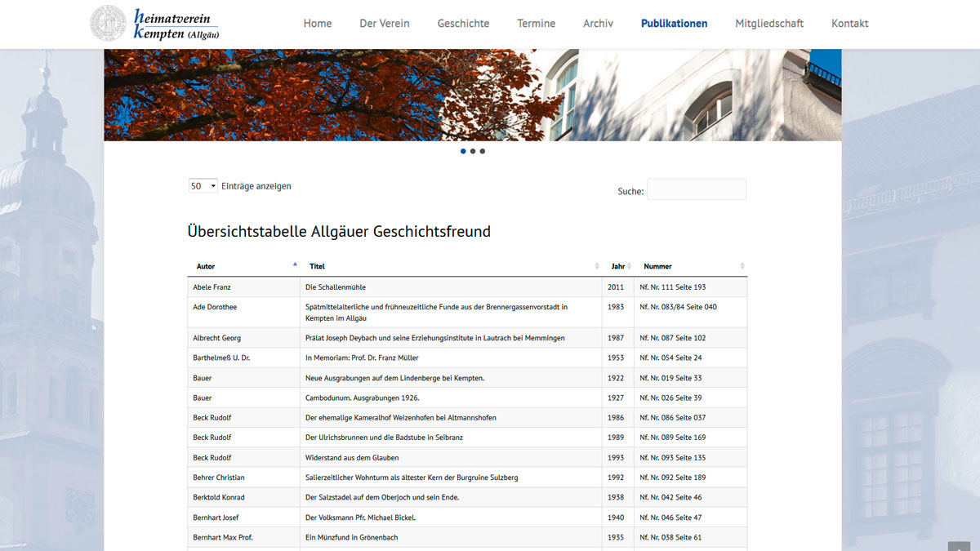Select the first slider dot
Viewport: 980px width, 551px height.
tap(463, 151)
